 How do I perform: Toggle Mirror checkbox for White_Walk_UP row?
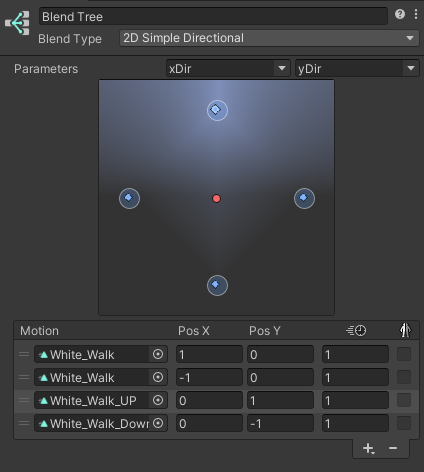point(404,400)
